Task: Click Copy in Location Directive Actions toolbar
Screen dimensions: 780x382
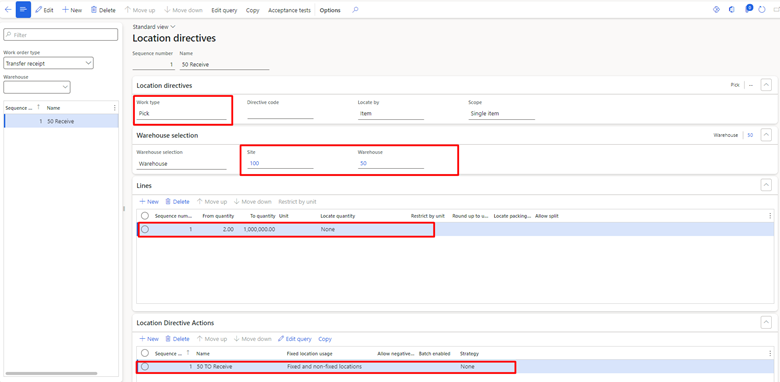Action: tap(325, 339)
